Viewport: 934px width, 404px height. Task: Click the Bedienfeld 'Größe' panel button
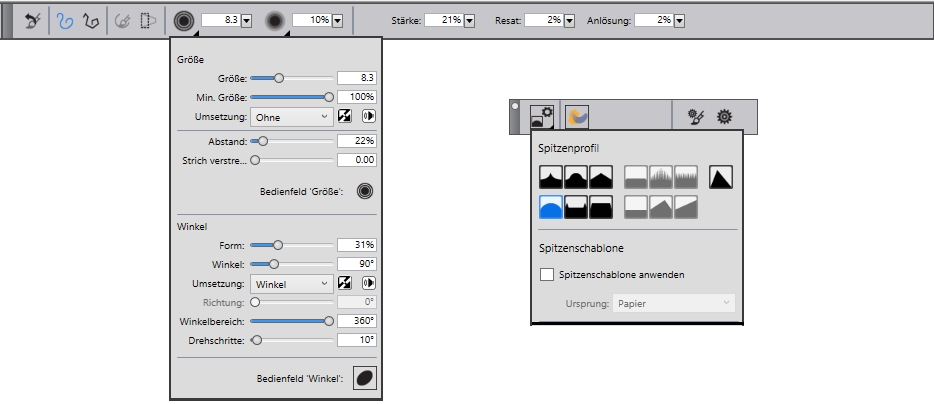click(x=365, y=190)
